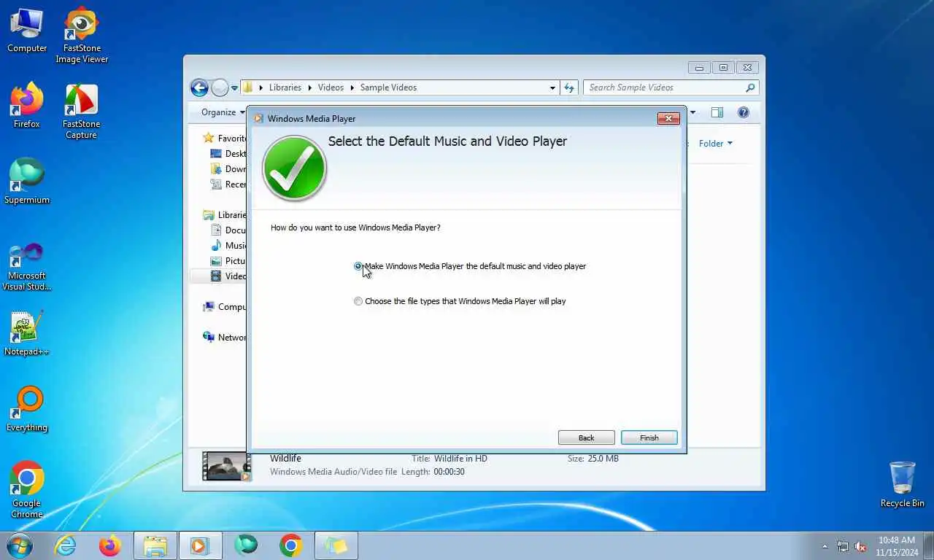The height and width of the screenshot is (560, 934).
Task: Open the Firefox desktop shortcut
Action: (27, 106)
